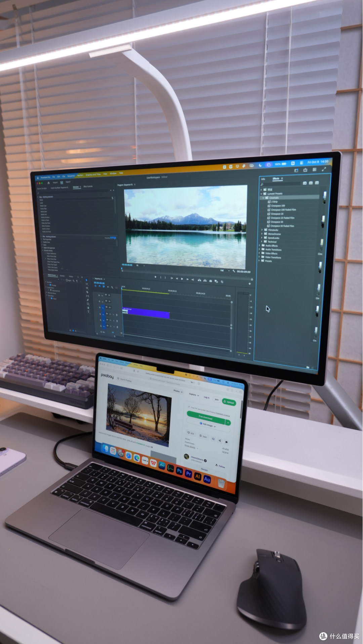Image resolution: width=363 pixels, height=644 pixels.
Task: Click the Upload button on Pixabay
Action: tap(229, 402)
